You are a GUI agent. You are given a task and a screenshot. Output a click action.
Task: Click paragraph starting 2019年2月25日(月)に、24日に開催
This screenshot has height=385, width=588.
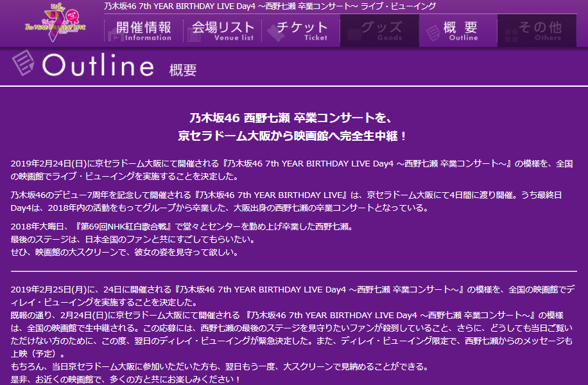point(293,296)
